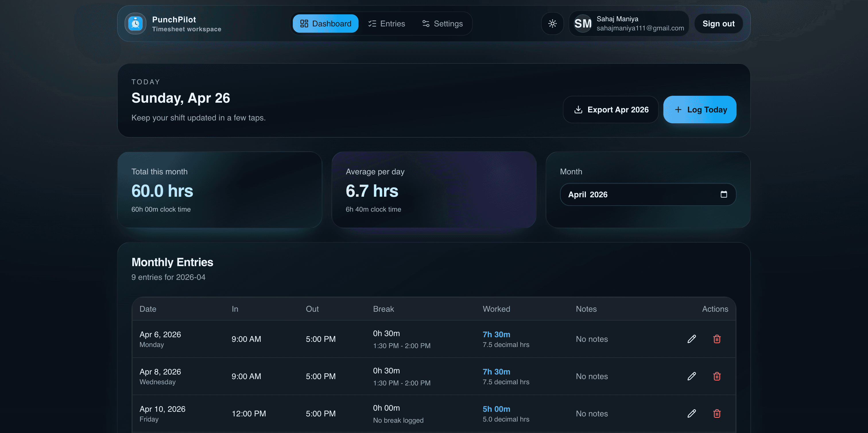868x433 pixels.
Task: Click the Date column header
Action: [148, 309]
